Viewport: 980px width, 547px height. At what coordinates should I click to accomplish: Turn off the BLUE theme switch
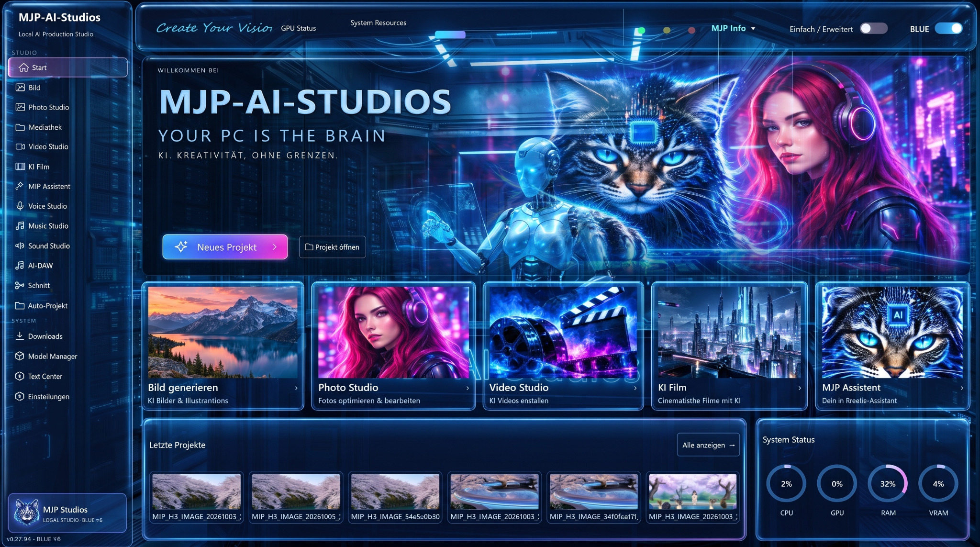pyautogui.click(x=949, y=29)
